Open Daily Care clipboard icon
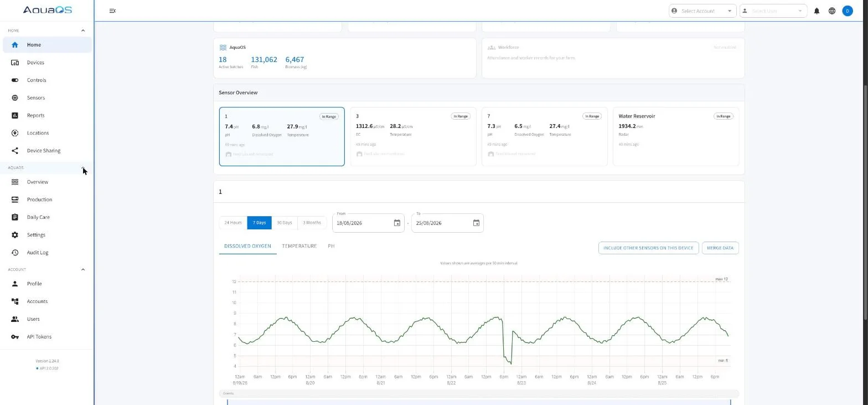Viewport: 868px width, 405px height. pyautogui.click(x=15, y=217)
